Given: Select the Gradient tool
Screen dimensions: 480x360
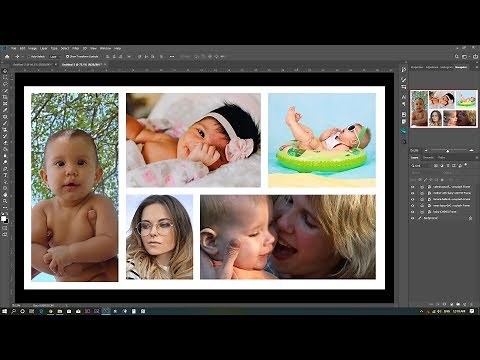Looking at the screenshot, I should point(5,149).
